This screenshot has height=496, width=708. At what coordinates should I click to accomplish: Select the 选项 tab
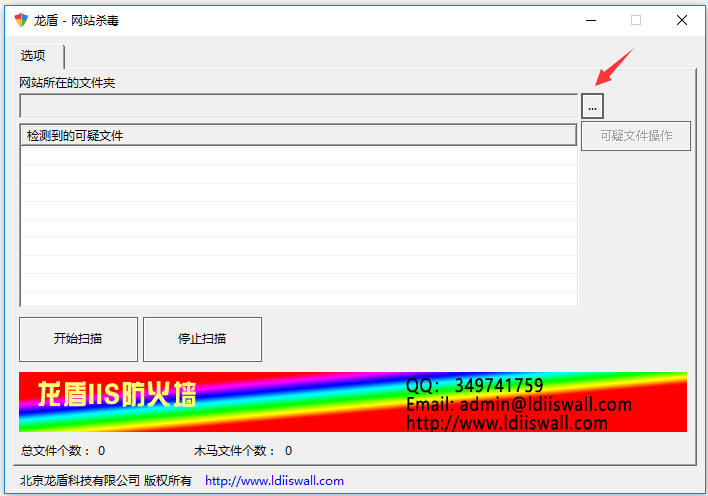[x=39, y=56]
